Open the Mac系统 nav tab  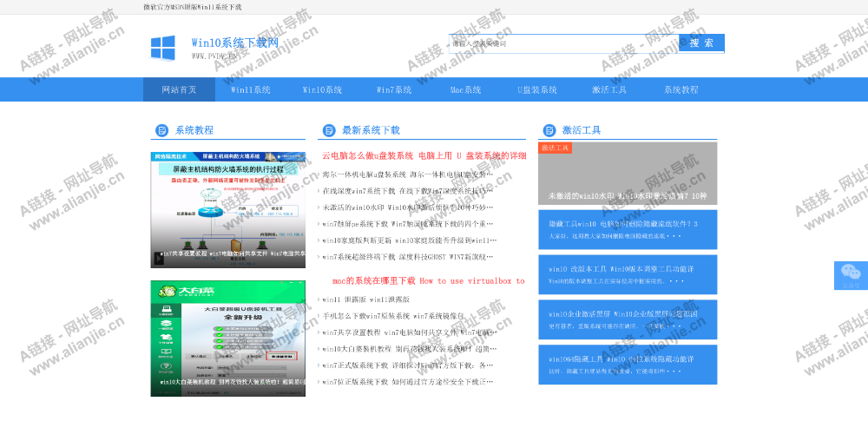click(465, 89)
